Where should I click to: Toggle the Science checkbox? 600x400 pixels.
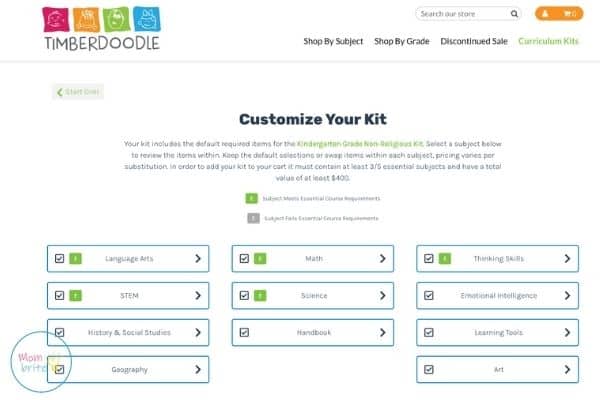[x=244, y=296]
